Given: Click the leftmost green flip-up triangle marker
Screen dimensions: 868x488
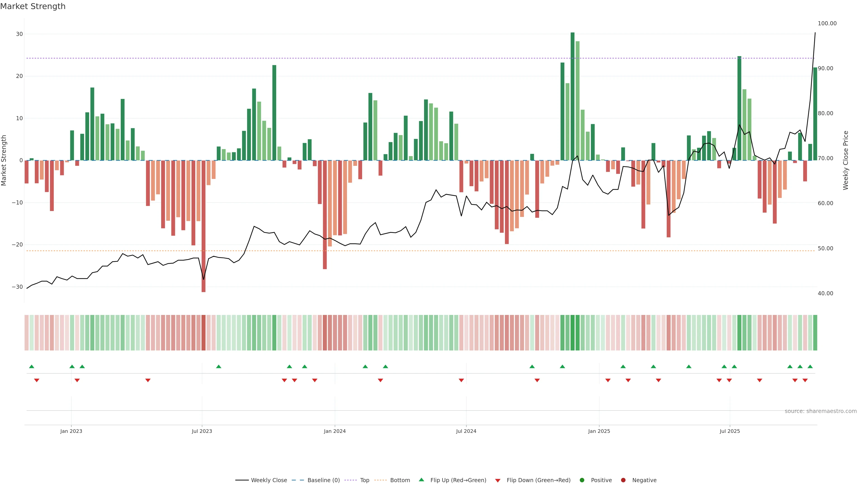Looking at the screenshot, I should pos(32,366).
